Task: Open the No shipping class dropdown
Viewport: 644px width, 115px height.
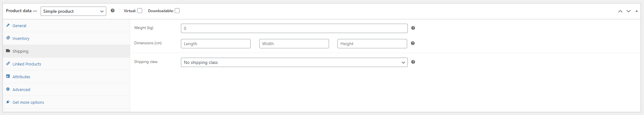Action: click(x=294, y=62)
